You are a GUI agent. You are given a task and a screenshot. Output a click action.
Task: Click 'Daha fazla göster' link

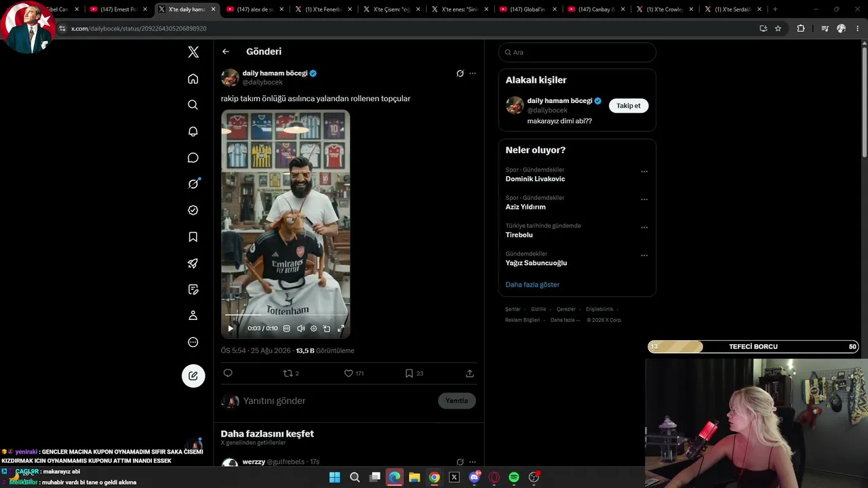[x=532, y=285]
